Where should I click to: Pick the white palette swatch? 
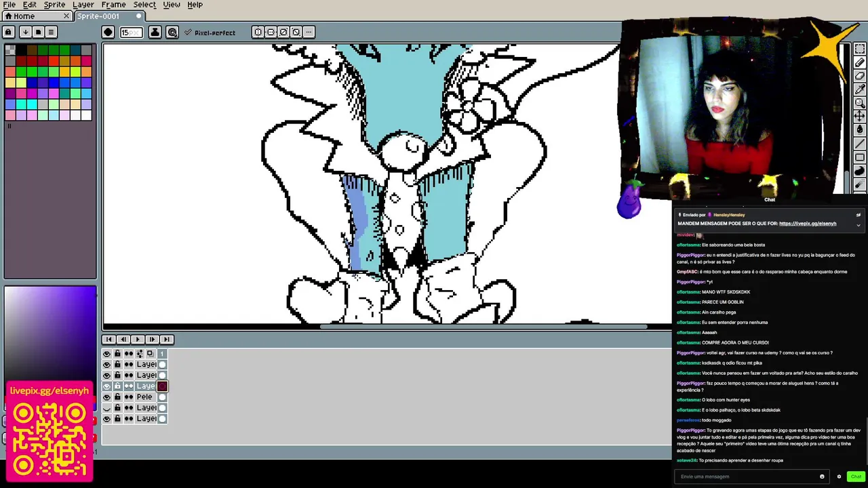(x=85, y=115)
